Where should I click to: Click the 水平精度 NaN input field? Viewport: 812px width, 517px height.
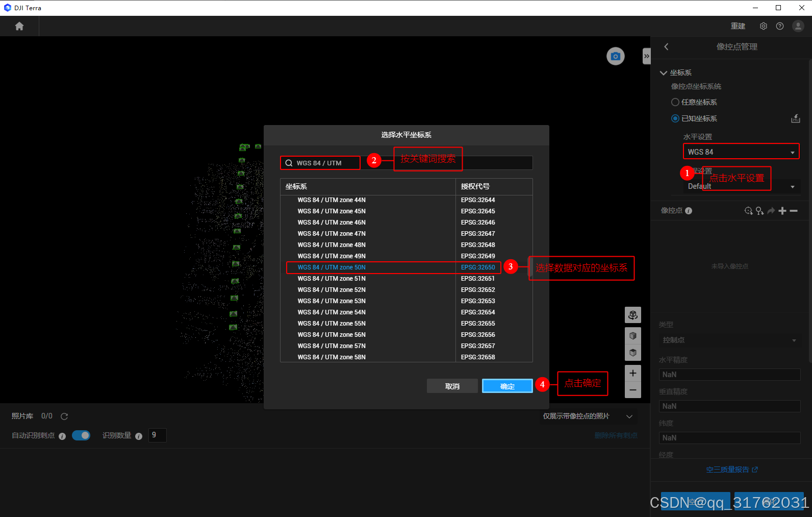(730, 375)
